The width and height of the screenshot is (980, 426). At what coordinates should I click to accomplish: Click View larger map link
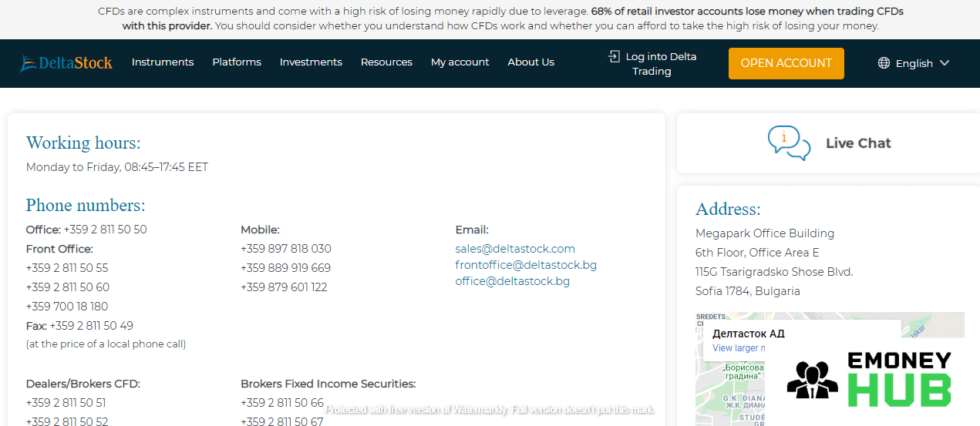click(x=739, y=348)
